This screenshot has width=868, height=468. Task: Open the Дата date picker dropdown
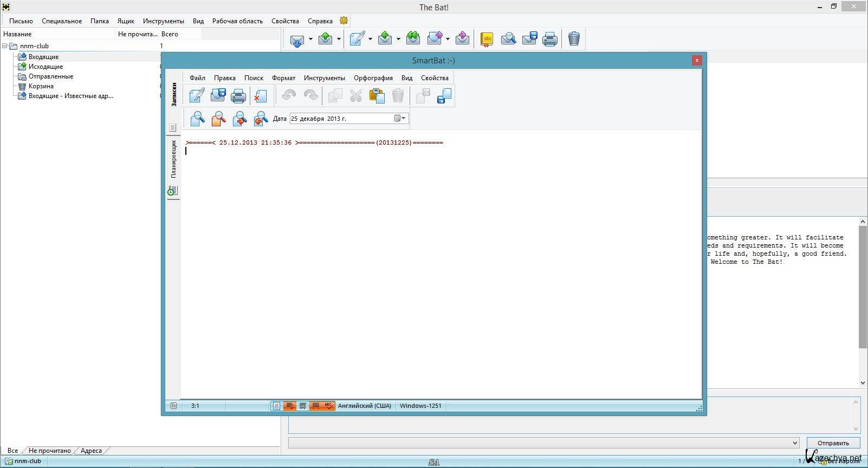pyautogui.click(x=400, y=118)
